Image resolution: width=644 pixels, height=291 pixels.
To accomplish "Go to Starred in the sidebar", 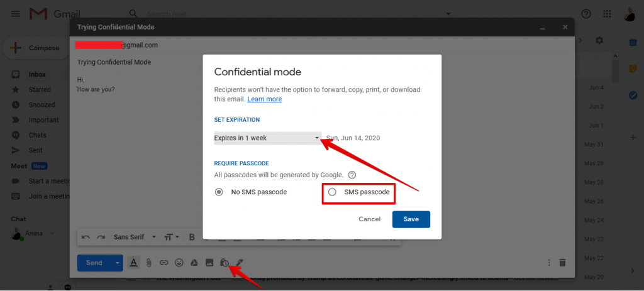I will click(40, 90).
